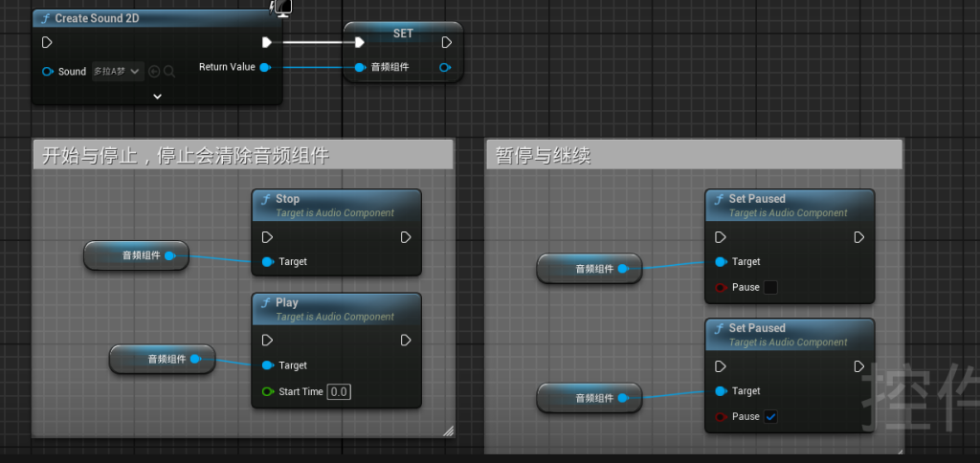Uncheck the Pause checkbox on lower Set Paused
The height and width of the screenshot is (463, 980).
pyautogui.click(x=770, y=416)
